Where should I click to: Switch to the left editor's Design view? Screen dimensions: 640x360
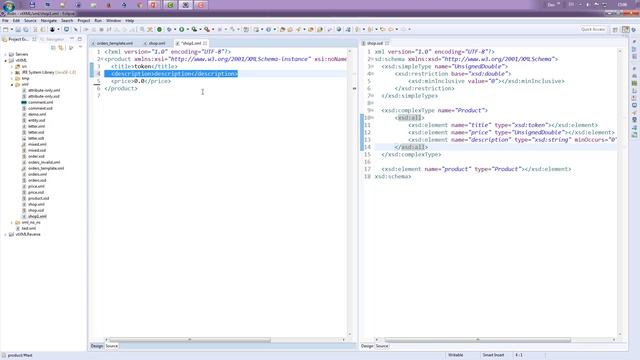click(97, 346)
